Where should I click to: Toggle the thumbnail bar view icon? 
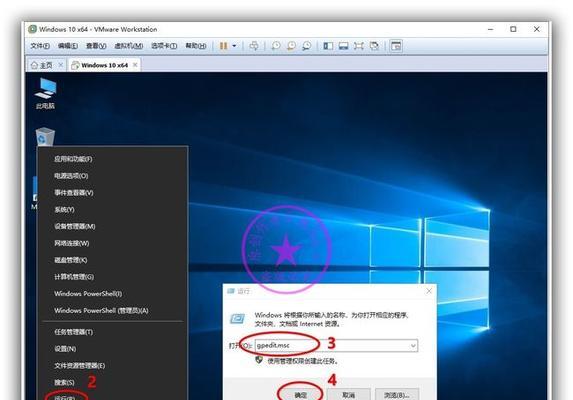click(344, 46)
